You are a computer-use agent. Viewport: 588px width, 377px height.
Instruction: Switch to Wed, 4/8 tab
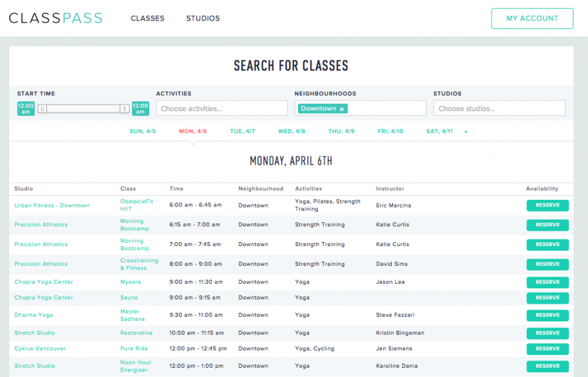click(291, 131)
